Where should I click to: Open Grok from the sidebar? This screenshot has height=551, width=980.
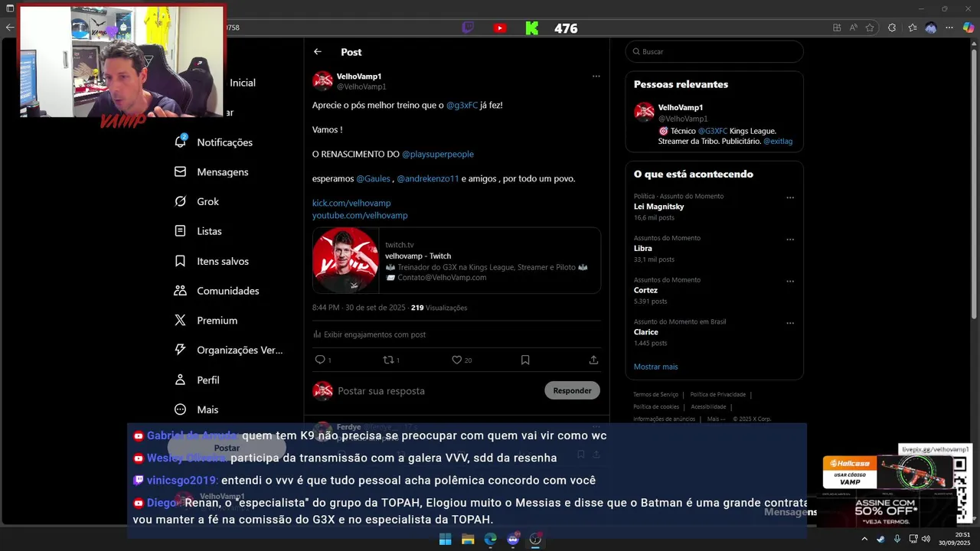tap(197, 201)
